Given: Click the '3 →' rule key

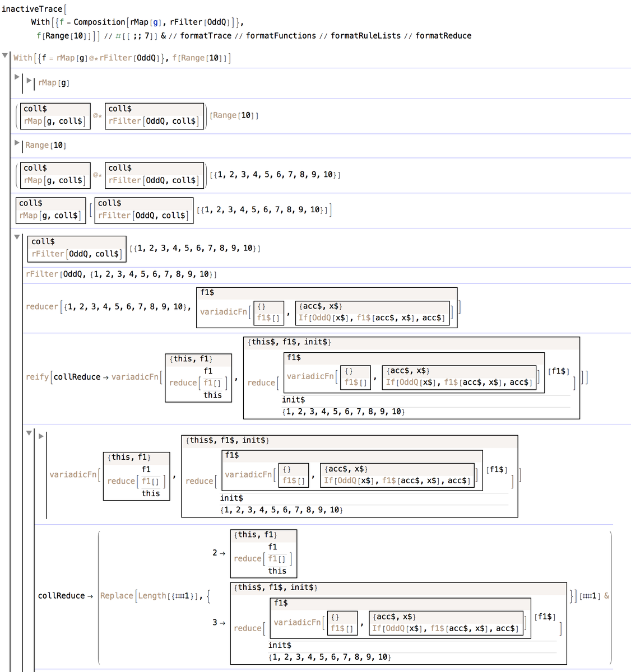Looking at the screenshot, I should (x=219, y=622).
